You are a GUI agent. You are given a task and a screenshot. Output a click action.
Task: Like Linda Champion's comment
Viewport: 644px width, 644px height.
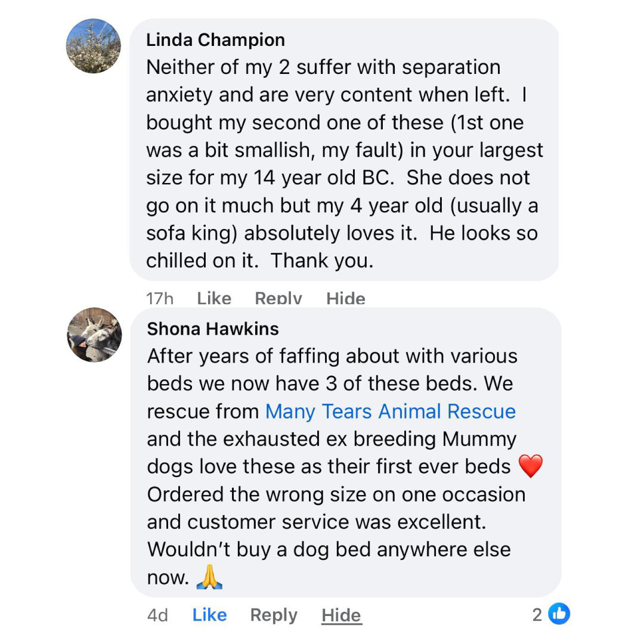pyautogui.click(x=213, y=298)
